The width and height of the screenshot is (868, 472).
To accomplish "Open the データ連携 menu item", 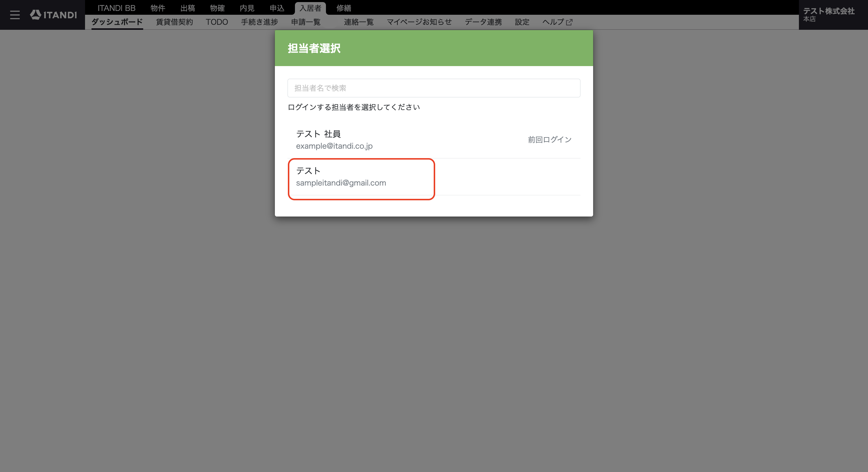I will coord(483,22).
